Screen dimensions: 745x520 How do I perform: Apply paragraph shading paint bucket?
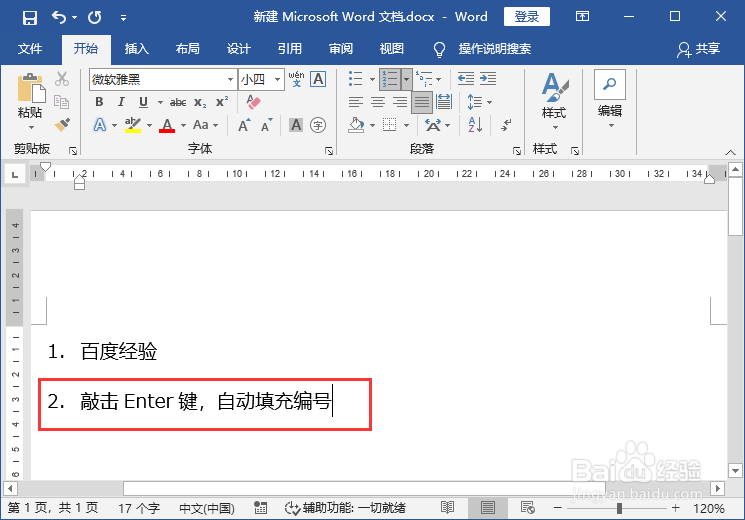(x=356, y=125)
